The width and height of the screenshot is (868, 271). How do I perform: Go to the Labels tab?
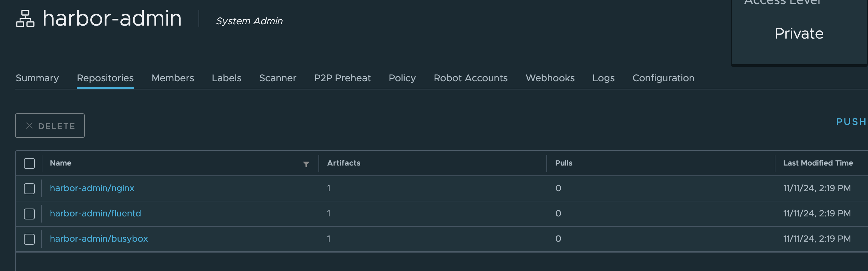pyautogui.click(x=227, y=78)
